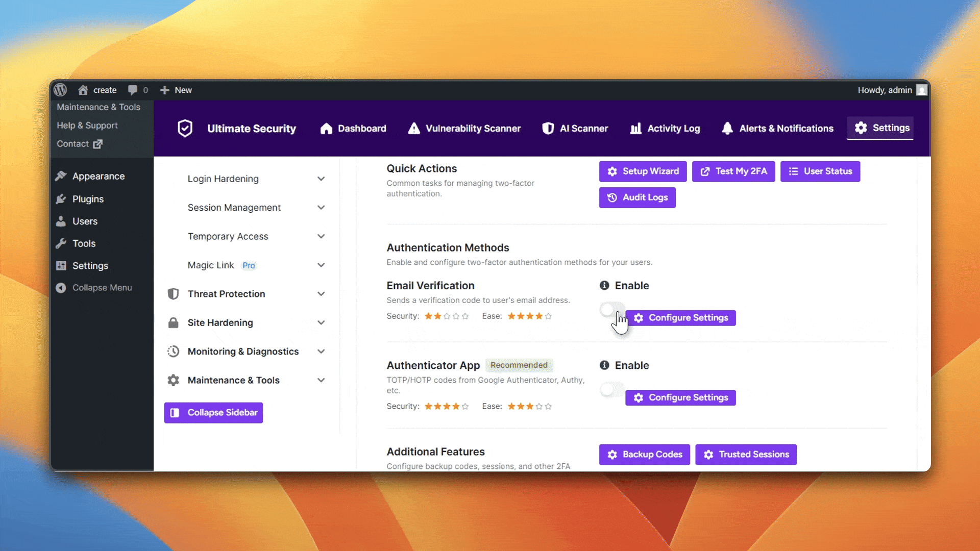Click the Backup Codes button
The height and width of the screenshot is (551, 980).
(x=645, y=455)
